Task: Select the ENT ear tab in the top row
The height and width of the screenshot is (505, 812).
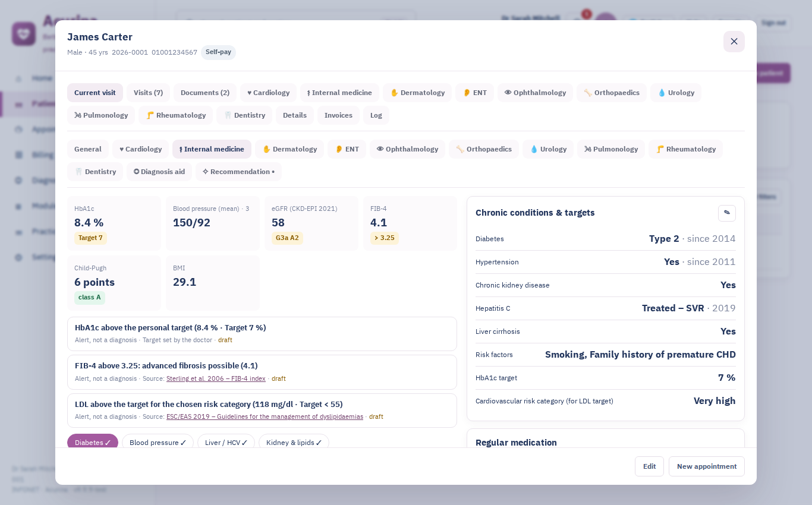Action: click(x=474, y=93)
